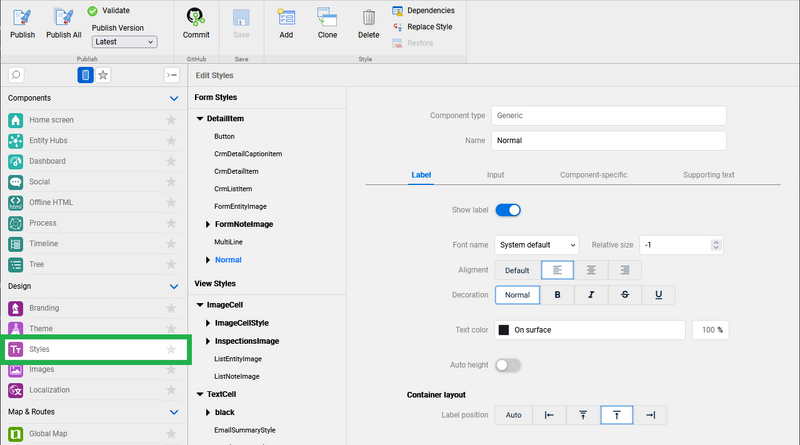Click the black Text color swatch
The width and height of the screenshot is (800, 445).
pos(504,330)
